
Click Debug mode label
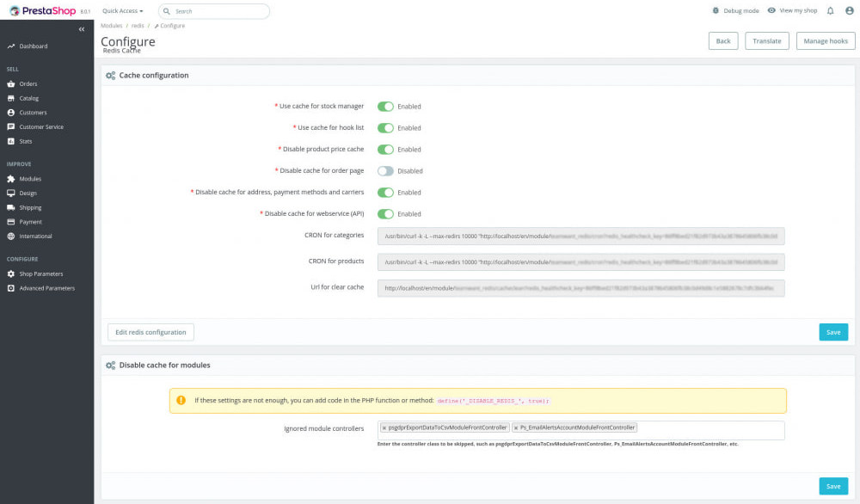(741, 11)
